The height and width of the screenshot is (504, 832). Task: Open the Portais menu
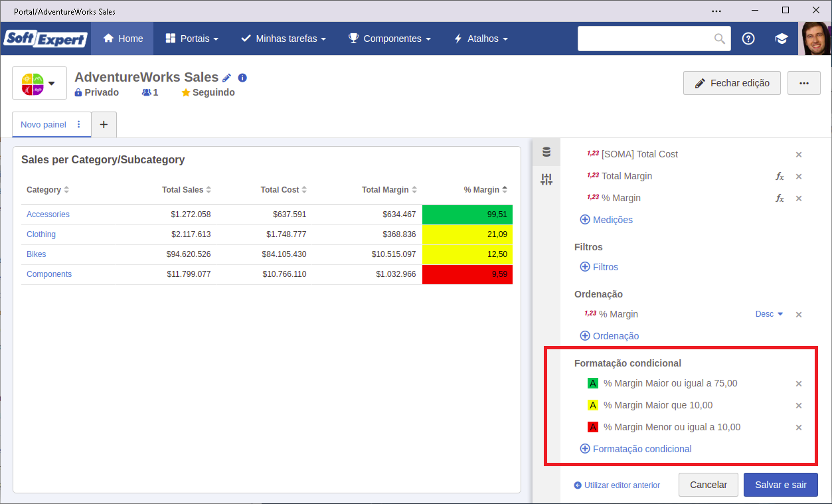[x=192, y=39]
